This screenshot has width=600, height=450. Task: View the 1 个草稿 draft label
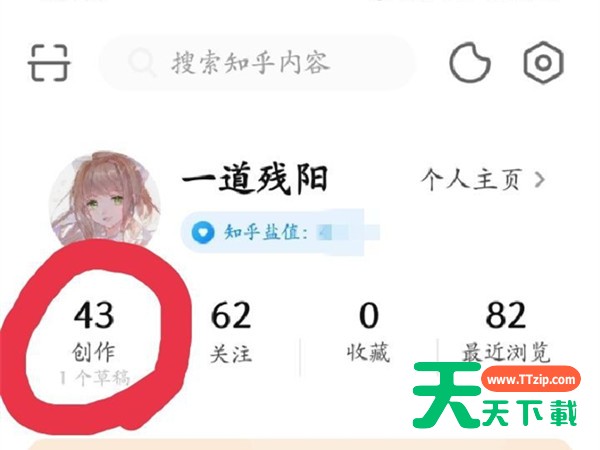pyautogui.click(x=95, y=378)
